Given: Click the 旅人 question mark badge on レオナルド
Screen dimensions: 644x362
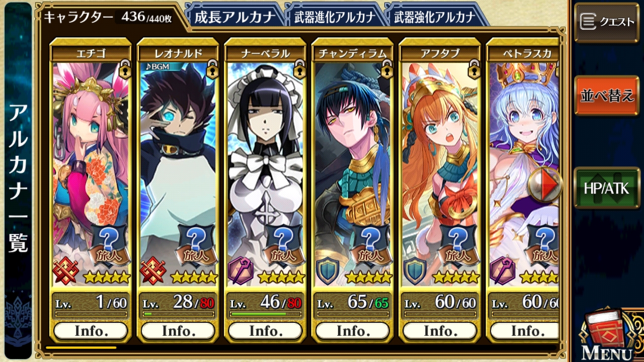Looking at the screenshot, I should pyautogui.click(x=197, y=245).
